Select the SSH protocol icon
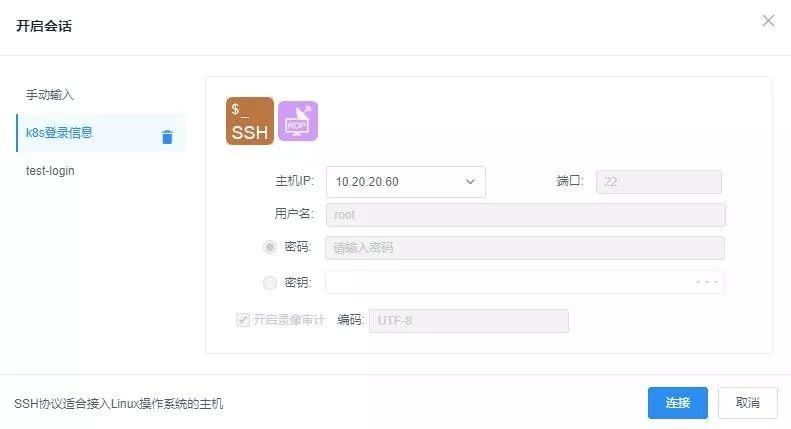The height and width of the screenshot is (429, 791). pos(249,121)
